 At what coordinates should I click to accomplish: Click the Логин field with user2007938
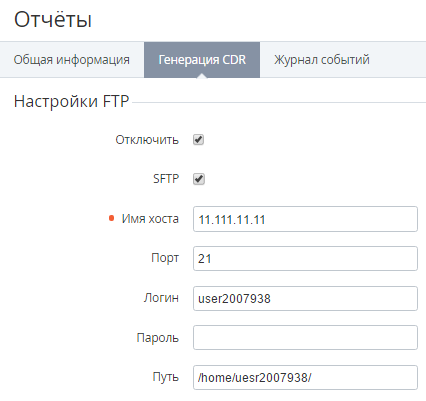(305, 298)
